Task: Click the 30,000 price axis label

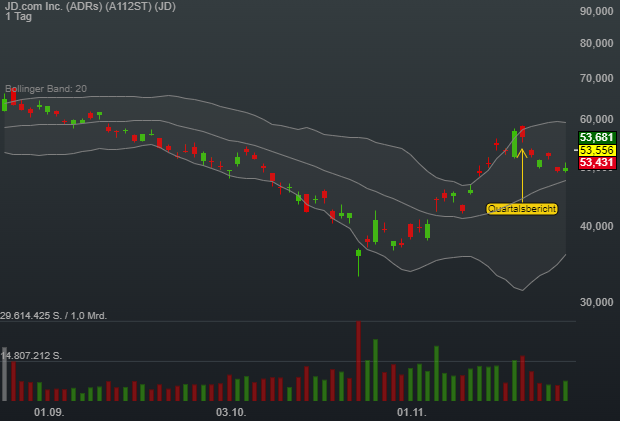Action: [597, 302]
